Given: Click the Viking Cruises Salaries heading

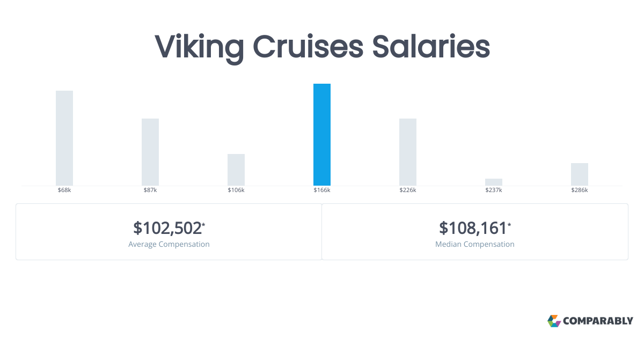Looking at the screenshot, I should pos(322,47).
